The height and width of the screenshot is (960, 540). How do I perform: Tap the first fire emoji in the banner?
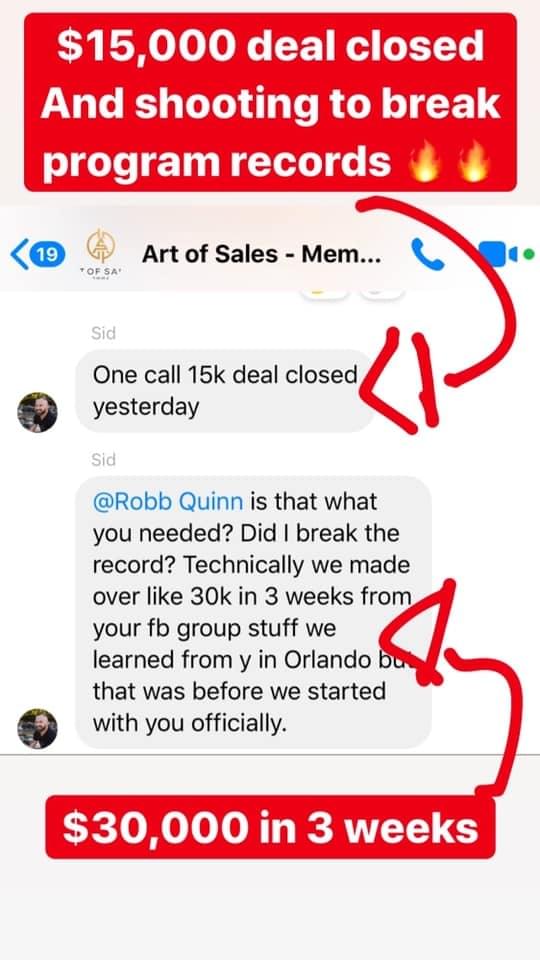424,162
